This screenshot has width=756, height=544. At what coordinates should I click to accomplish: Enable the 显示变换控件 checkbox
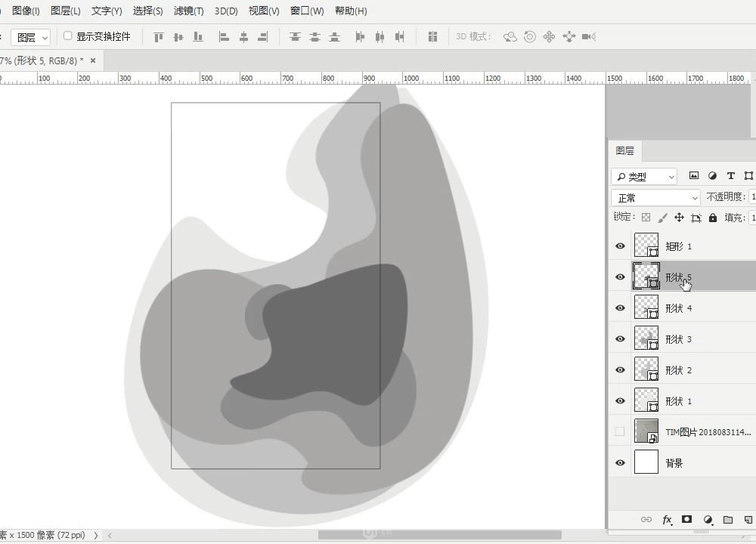68,36
